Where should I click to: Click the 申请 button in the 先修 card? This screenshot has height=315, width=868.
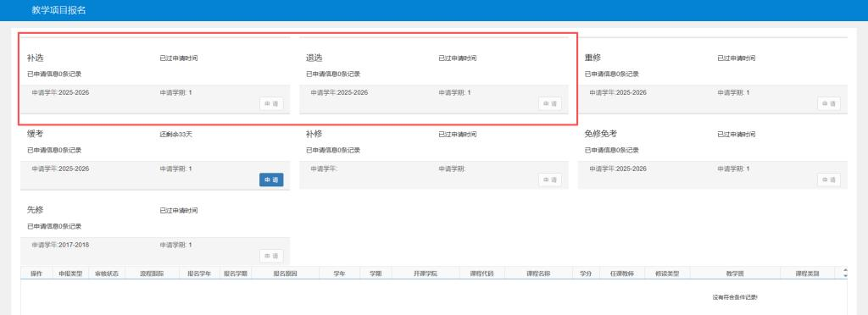coord(271,256)
